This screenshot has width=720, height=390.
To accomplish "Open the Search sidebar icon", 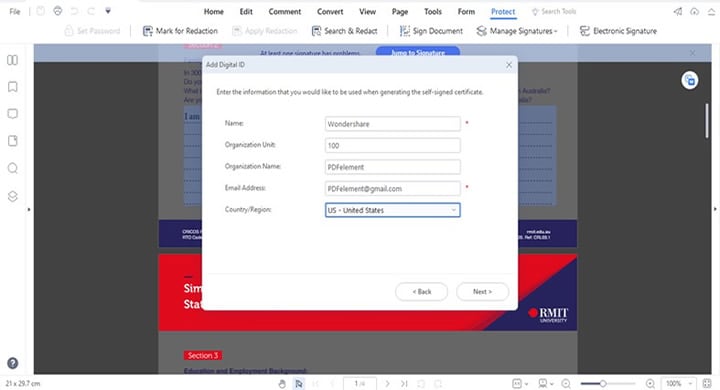I will tap(12, 168).
